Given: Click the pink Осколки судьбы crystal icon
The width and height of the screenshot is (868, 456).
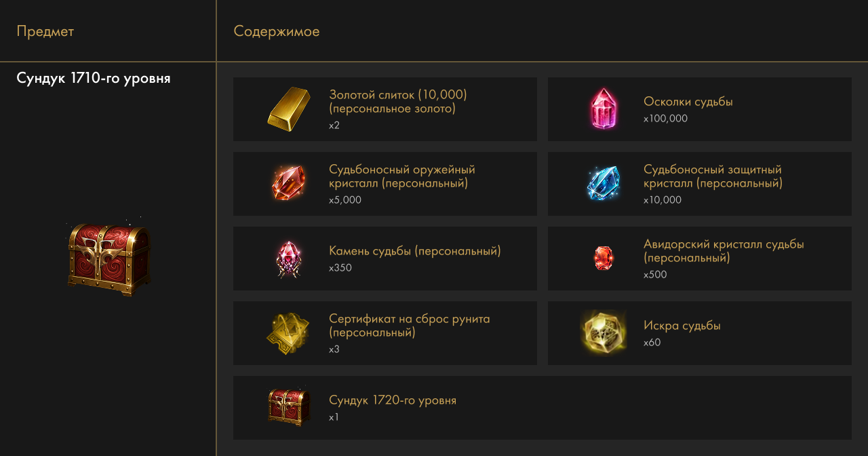Looking at the screenshot, I should (x=603, y=109).
